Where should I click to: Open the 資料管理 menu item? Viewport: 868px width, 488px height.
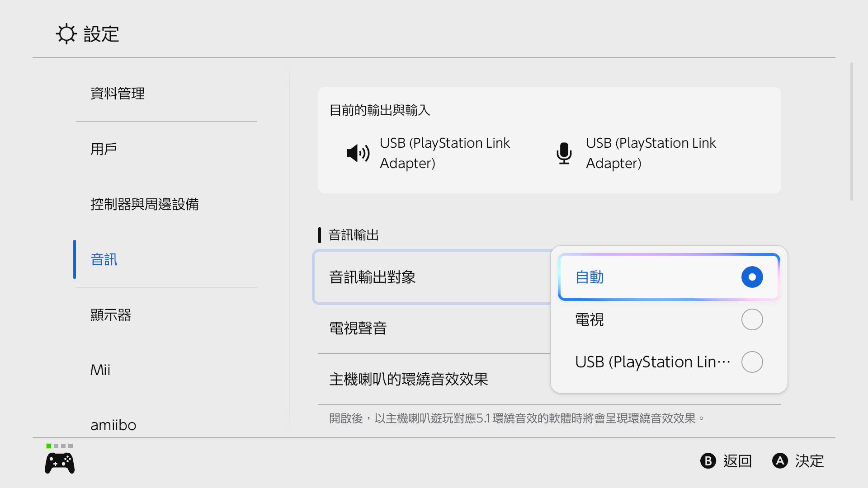(x=118, y=94)
